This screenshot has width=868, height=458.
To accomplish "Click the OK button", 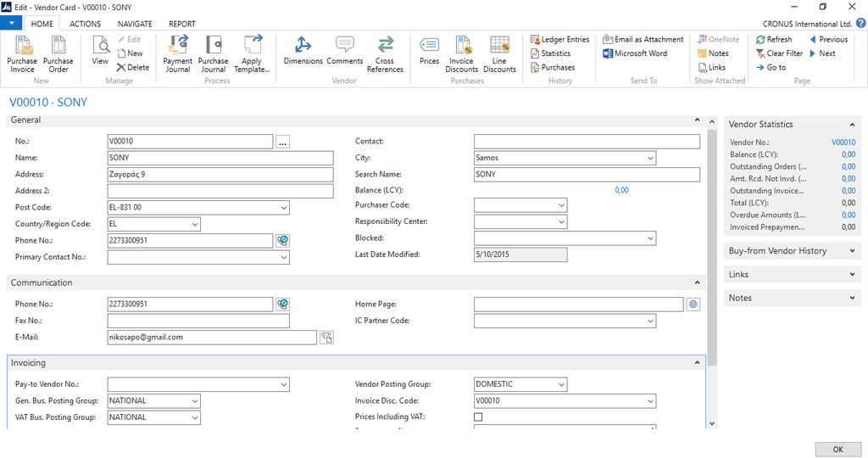I will pyautogui.click(x=838, y=450).
